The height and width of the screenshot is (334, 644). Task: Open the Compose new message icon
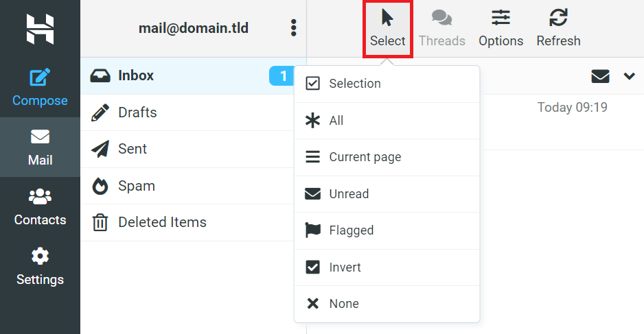pos(40,78)
